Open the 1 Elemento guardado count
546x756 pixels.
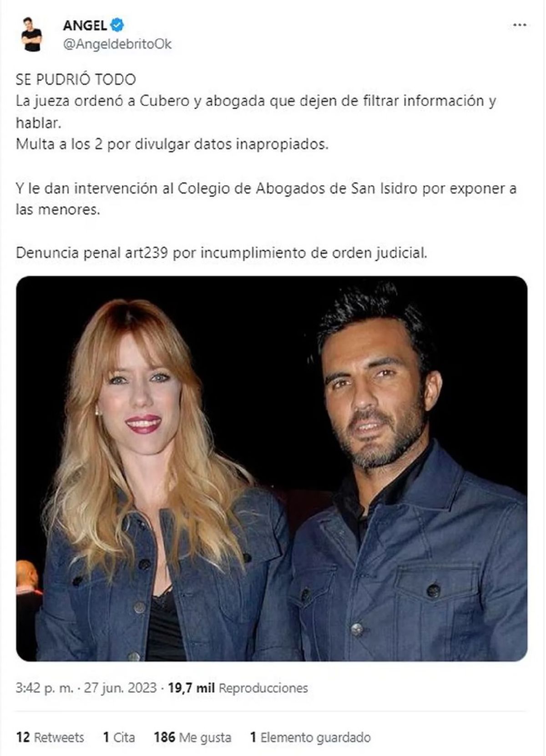(310, 737)
